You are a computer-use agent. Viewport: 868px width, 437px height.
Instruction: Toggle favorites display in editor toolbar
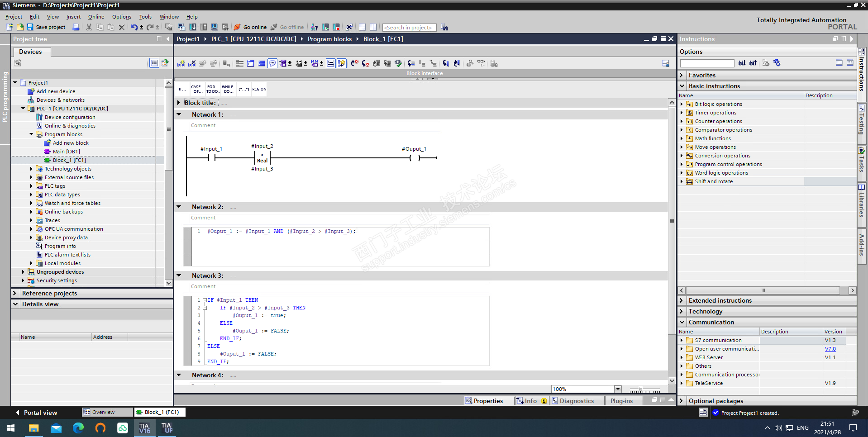pos(342,63)
